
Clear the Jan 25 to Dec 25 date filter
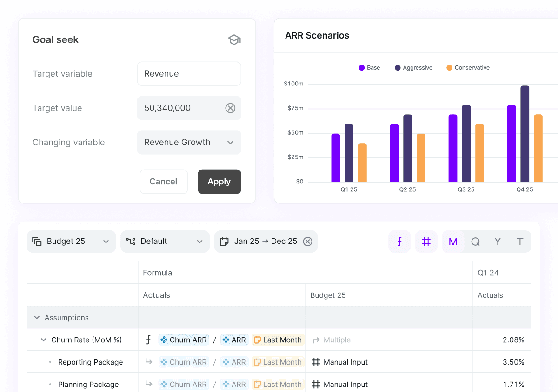(307, 241)
